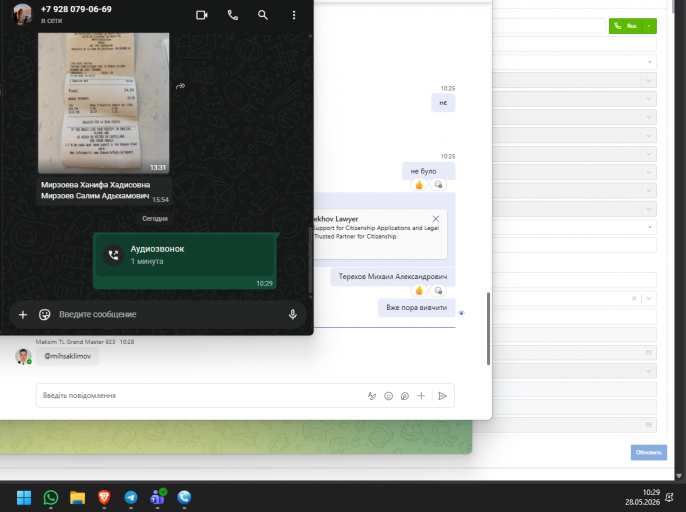Screen dimensions: 686x512
Task: Select the chat message 'нє'
Action: [443, 103]
